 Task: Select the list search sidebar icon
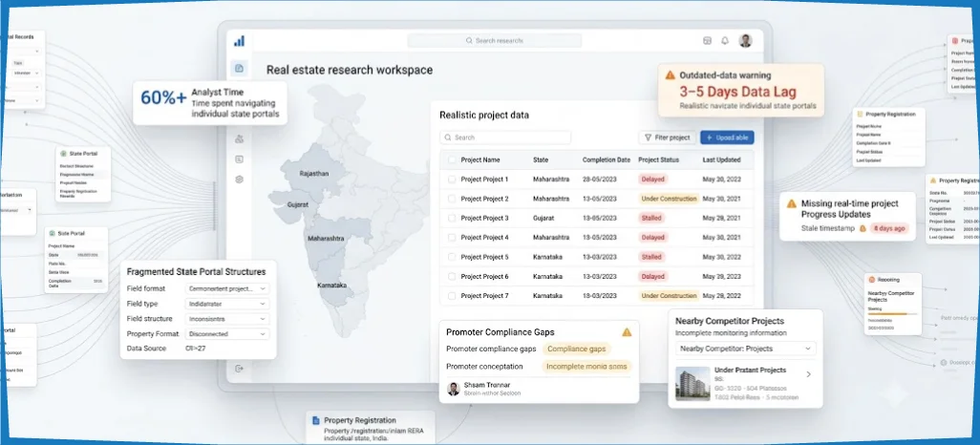(240, 159)
